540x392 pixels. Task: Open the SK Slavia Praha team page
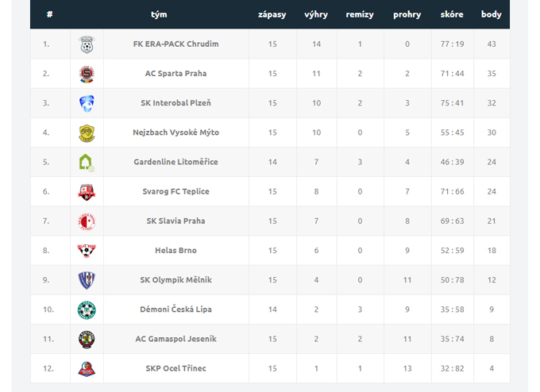coord(176,221)
